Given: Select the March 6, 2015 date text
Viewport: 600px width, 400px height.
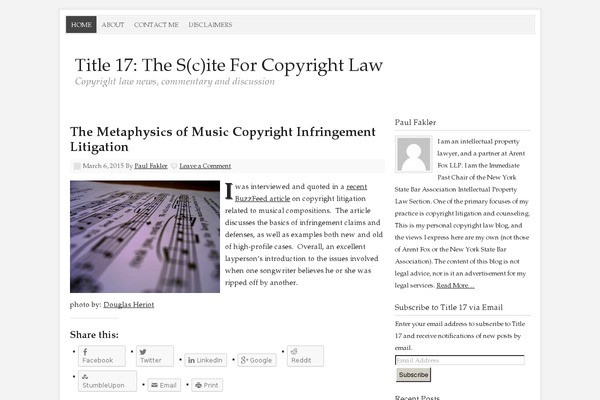Looking at the screenshot, I should (x=103, y=166).
